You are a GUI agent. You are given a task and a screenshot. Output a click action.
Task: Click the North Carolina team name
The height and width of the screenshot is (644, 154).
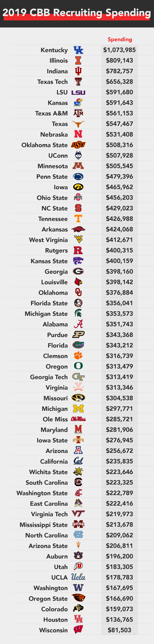tap(46, 535)
